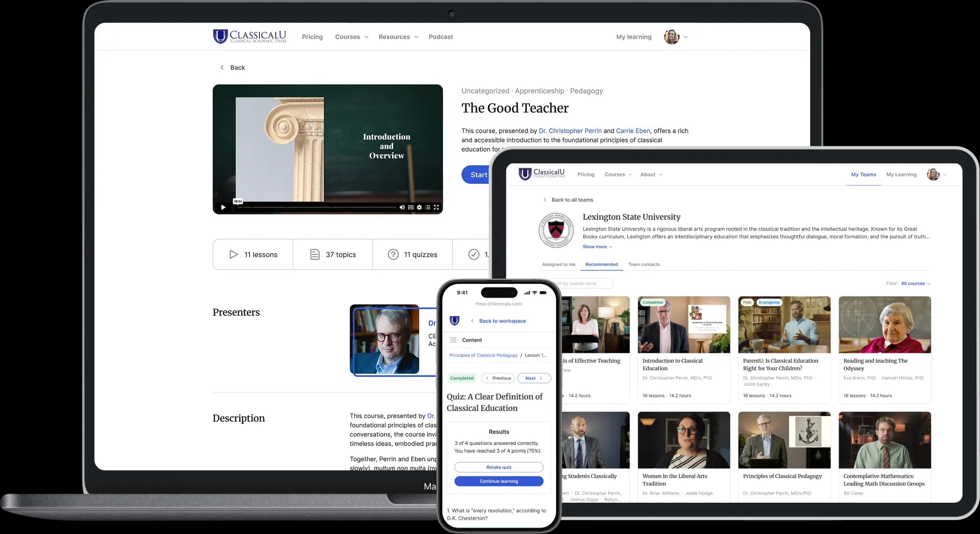Screen dimensions: 980x534
Task: Open the video chapters list icon
Action: click(428, 207)
